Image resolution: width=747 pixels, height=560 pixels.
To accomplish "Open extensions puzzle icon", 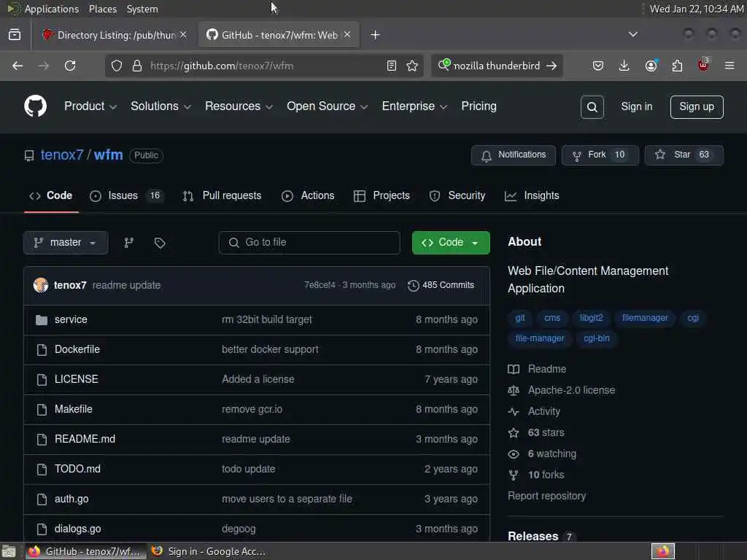I will click(x=677, y=66).
